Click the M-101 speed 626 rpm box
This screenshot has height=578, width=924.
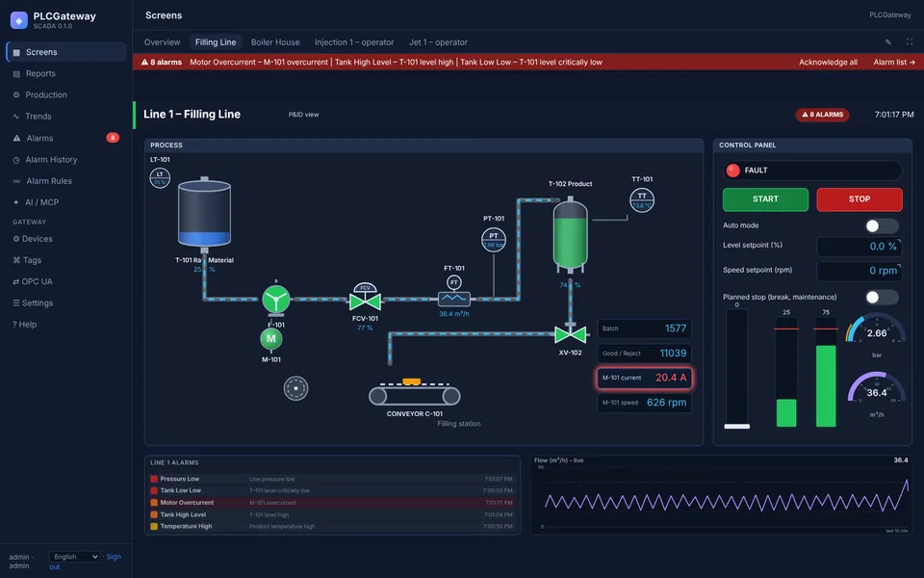click(644, 403)
